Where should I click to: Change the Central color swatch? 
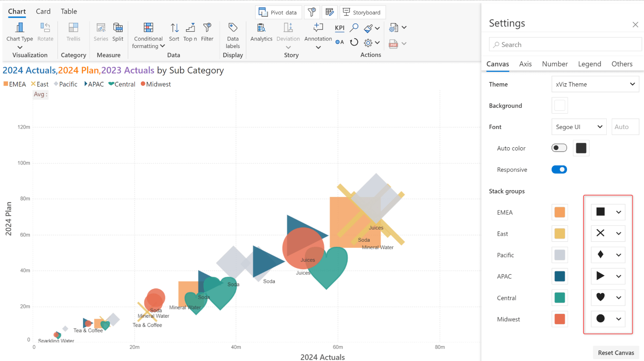click(x=560, y=298)
